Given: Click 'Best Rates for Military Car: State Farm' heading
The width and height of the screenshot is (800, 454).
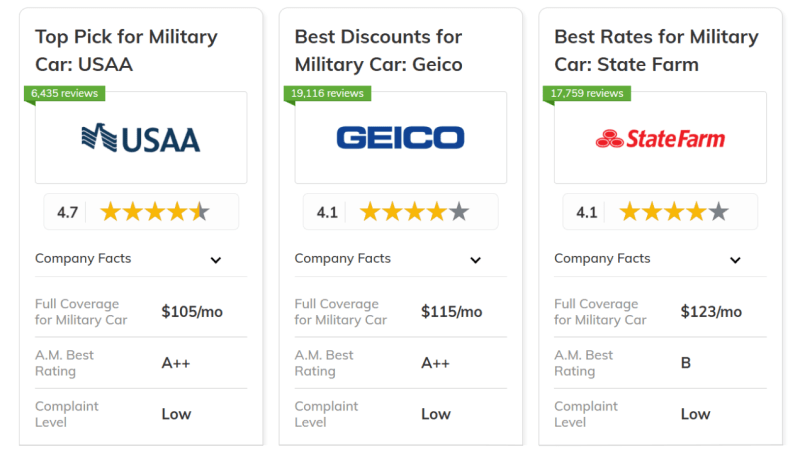Looking at the screenshot, I should 657,51.
